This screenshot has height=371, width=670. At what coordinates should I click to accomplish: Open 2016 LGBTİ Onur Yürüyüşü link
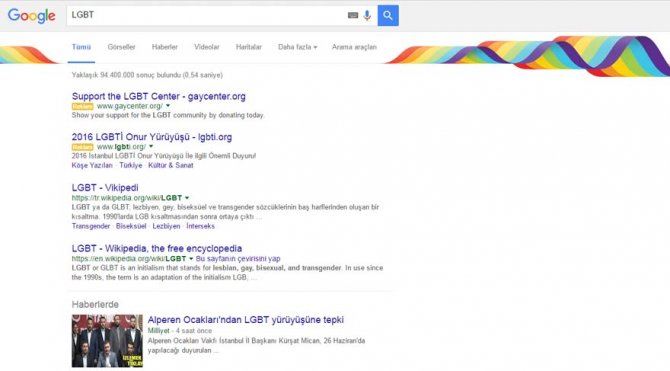click(x=152, y=137)
